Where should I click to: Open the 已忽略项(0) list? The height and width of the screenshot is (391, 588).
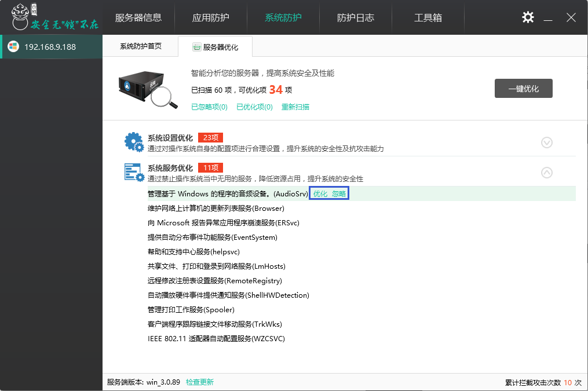pos(209,107)
